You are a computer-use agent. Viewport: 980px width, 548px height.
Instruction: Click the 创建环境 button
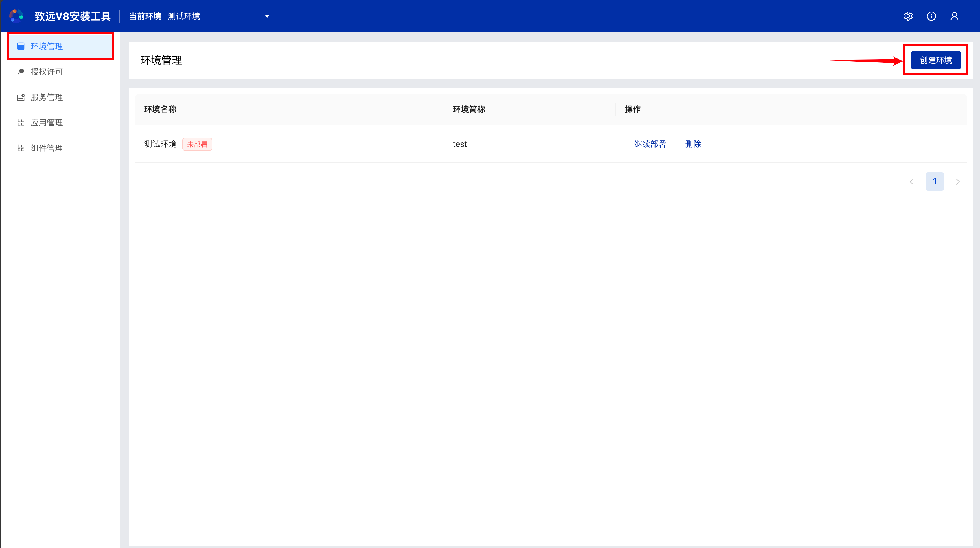tap(936, 60)
